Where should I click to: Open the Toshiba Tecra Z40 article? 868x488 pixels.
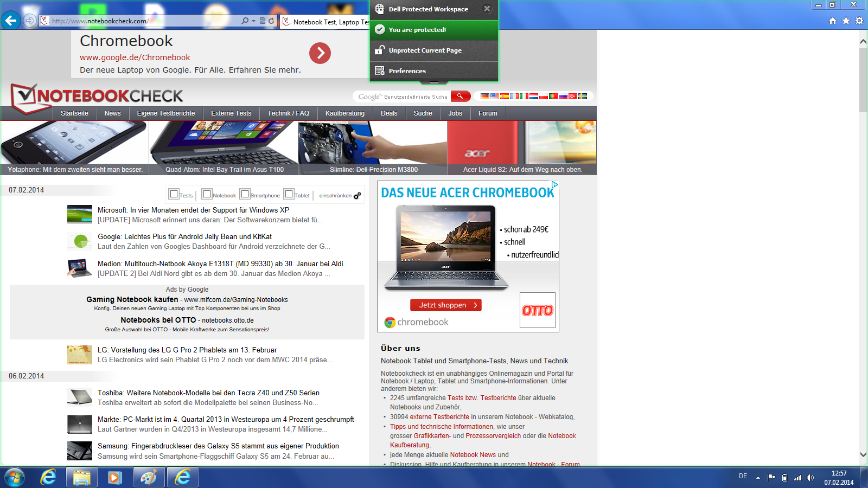click(x=208, y=393)
